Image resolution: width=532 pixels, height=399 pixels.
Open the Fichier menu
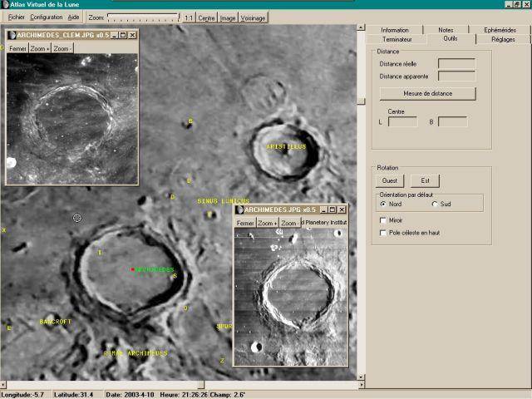[x=17, y=17]
